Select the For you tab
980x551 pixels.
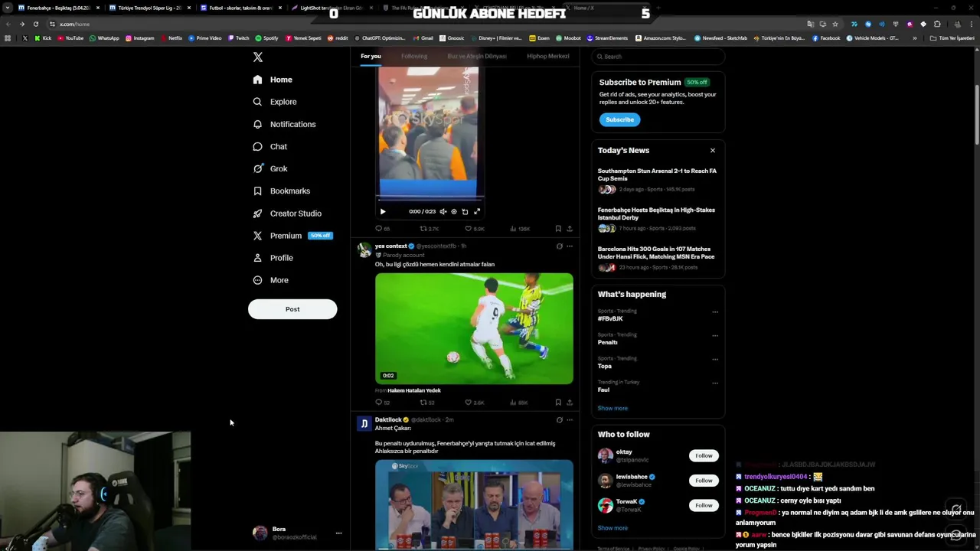click(x=371, y=57)
